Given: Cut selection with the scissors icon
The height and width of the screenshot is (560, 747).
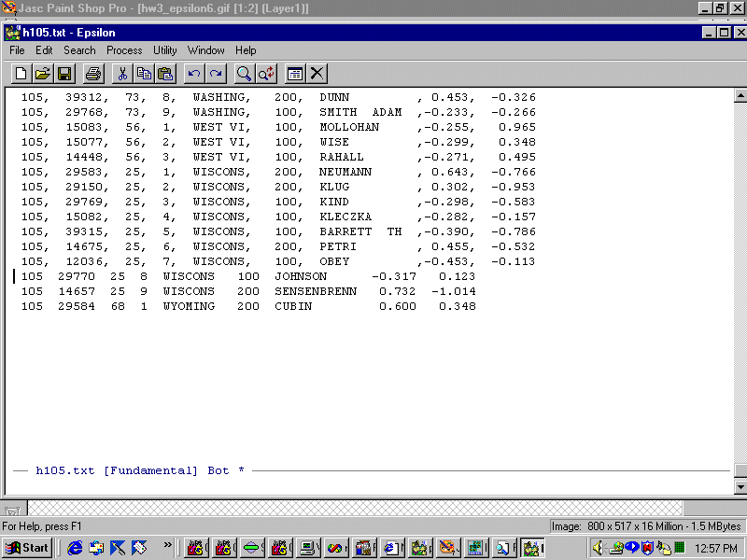Looking at the screenshot, I should (122, 73).
